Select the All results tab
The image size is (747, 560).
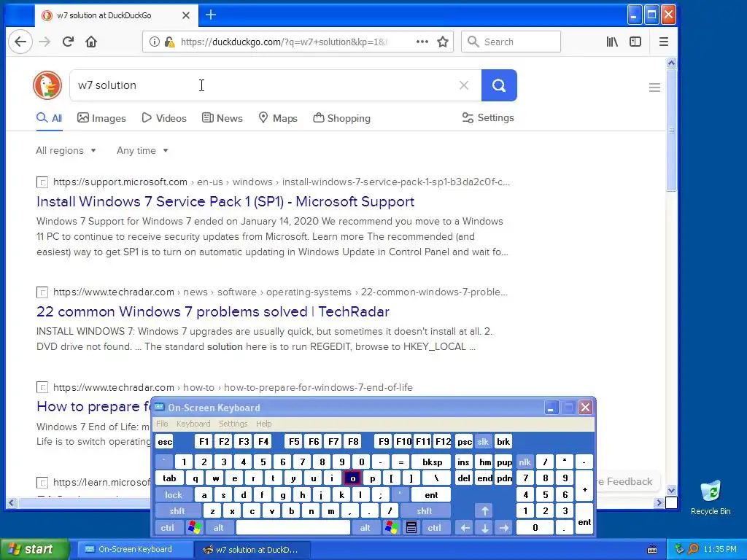point(49,118)
